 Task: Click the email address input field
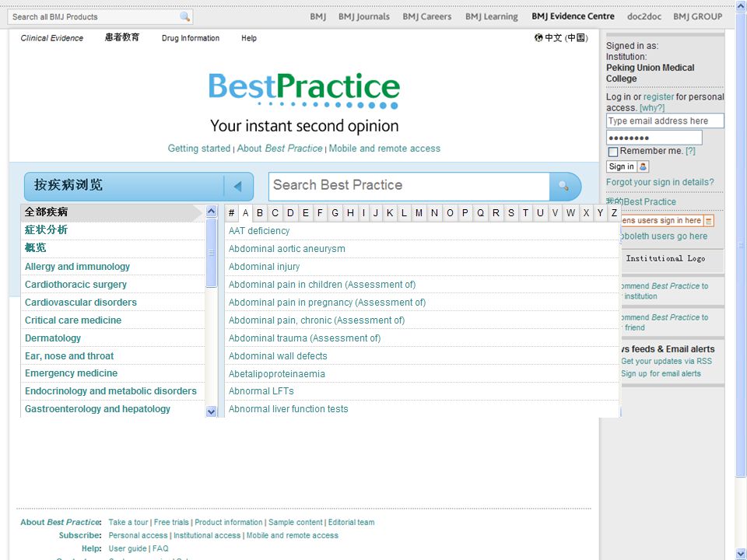[665, 121]
